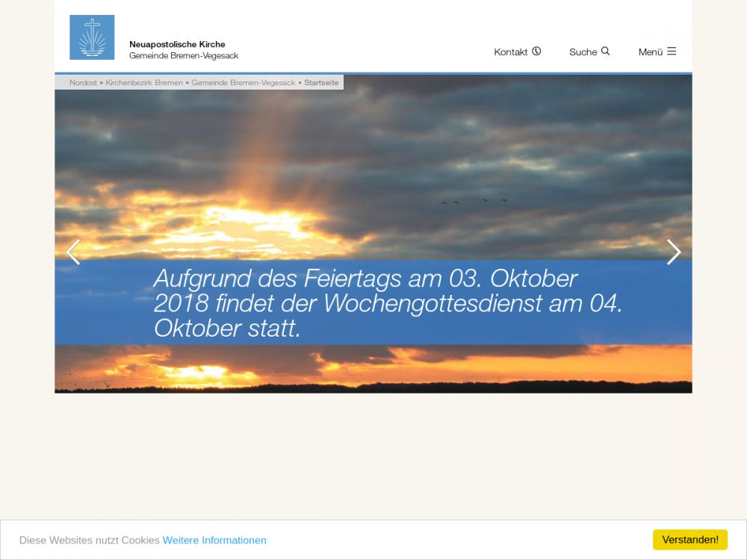
Task: Click the magnifying glass search icon
Action: coord(605,52)
